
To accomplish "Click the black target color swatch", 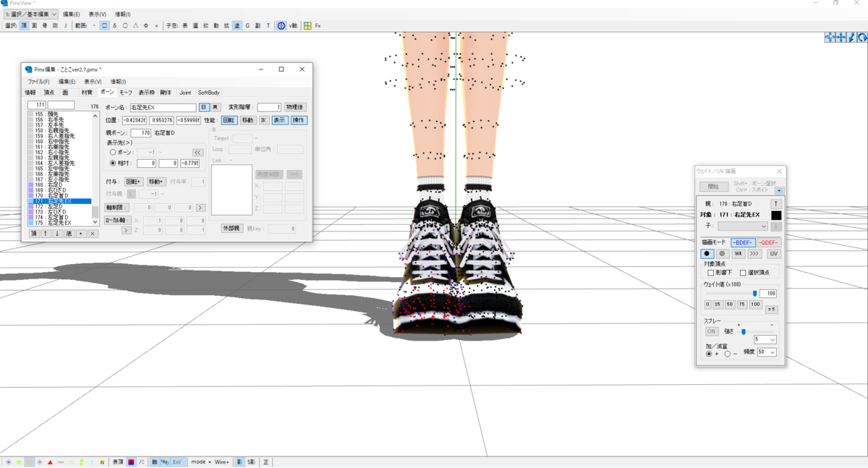I will pyautogui.click(x=775, y=216).
